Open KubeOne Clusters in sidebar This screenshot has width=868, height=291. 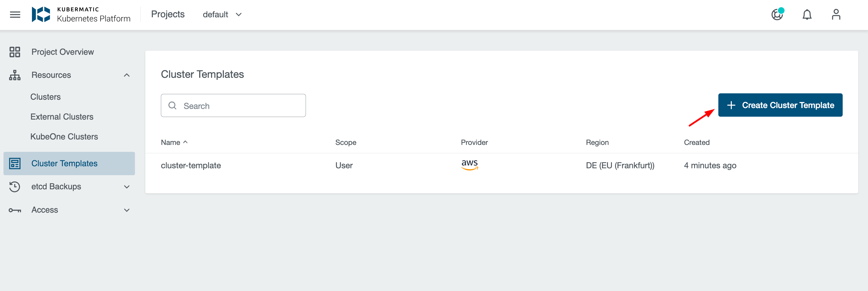64,137
